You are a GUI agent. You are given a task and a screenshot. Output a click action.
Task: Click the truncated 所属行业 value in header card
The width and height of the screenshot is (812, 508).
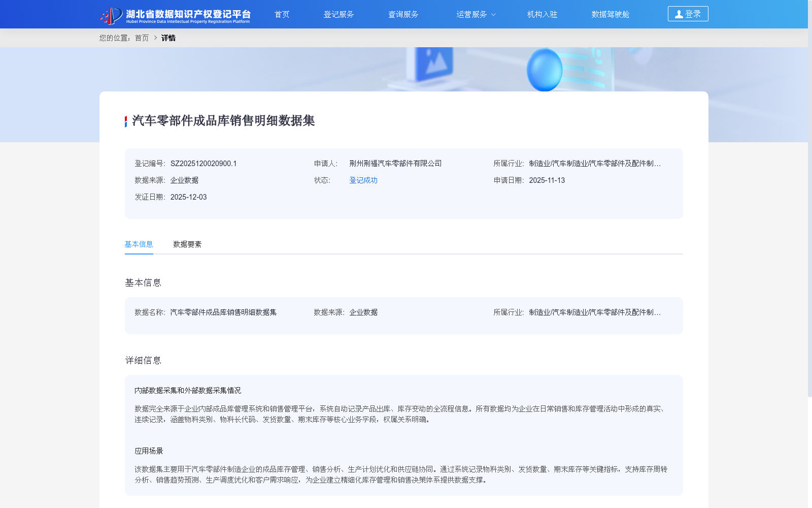(x=595, y=164)
